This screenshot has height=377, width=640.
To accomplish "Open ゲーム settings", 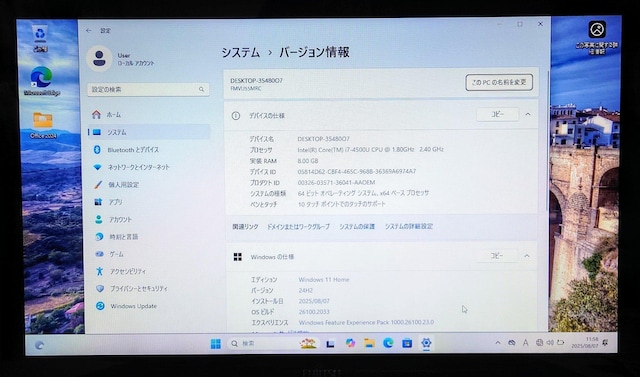I will click(149, 254).
